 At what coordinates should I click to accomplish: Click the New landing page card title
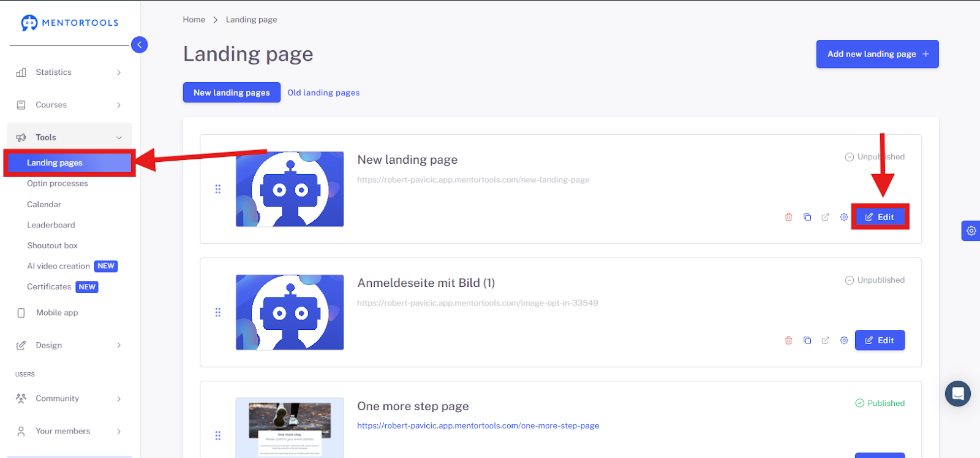tap(407, 159)
